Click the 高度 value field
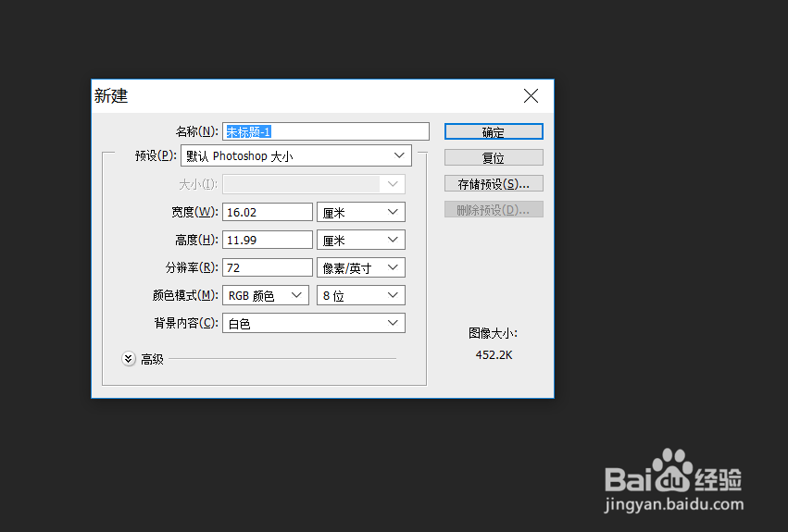788x532 pixels. pyautogui.click(x=268, y=240)
